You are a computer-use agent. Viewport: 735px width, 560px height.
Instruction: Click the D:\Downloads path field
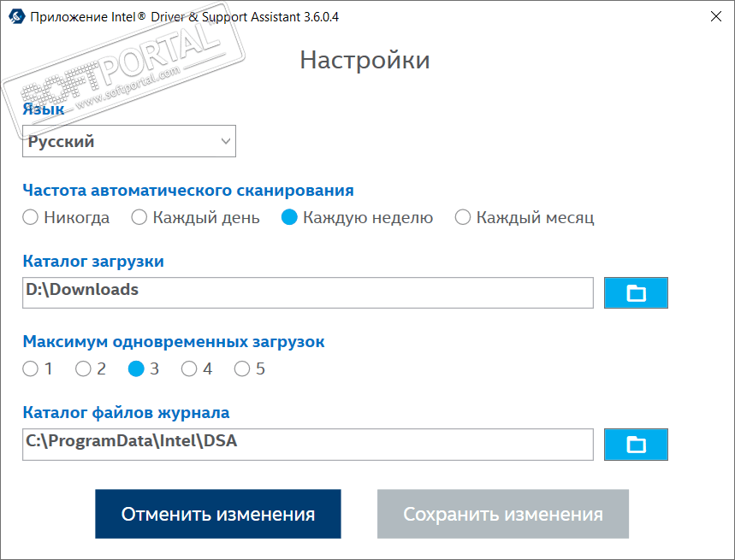pyautogui.click(x=308, y=292)
